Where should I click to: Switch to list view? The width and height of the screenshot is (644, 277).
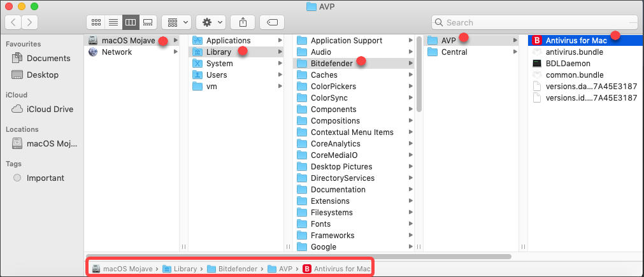coord(113,22)
